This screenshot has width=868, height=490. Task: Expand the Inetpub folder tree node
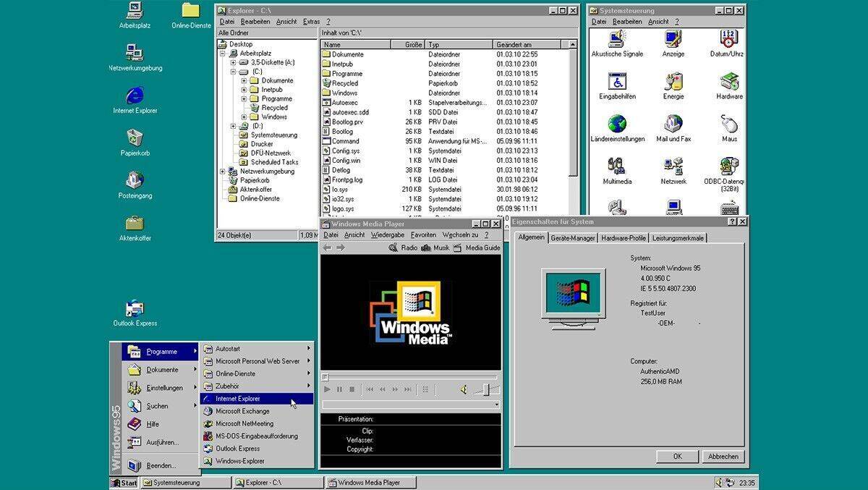(x=244, y=90)
